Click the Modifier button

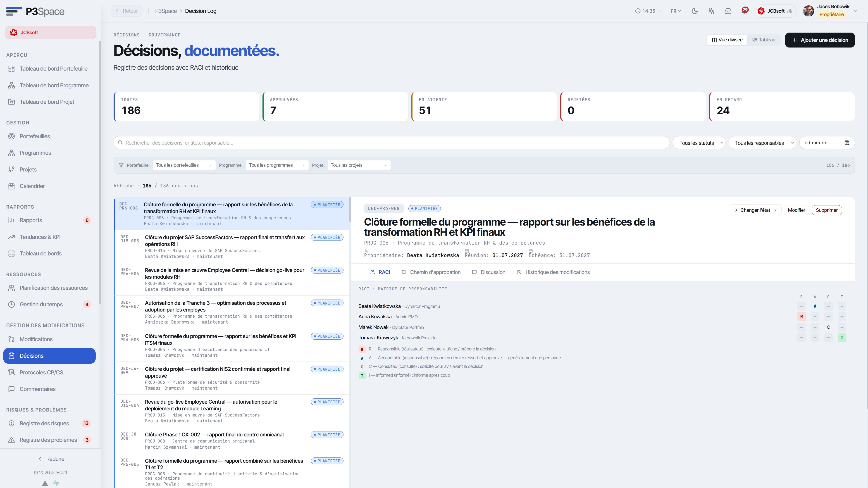point(796,210)
